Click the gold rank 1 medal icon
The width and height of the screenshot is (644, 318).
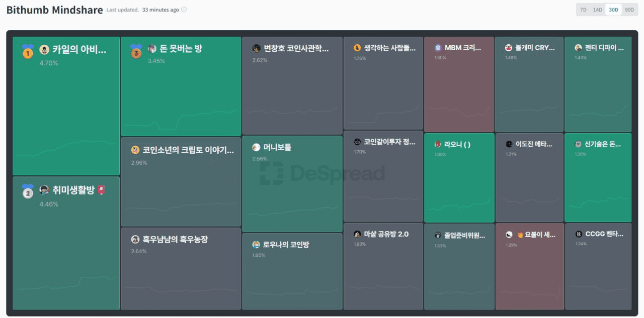pyautogui.click(x=28, y=51)
